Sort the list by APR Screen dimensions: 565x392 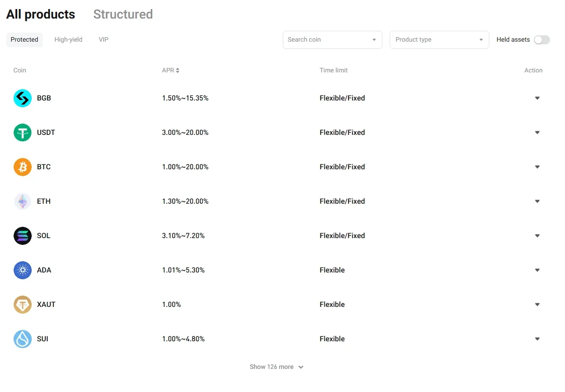171,71
